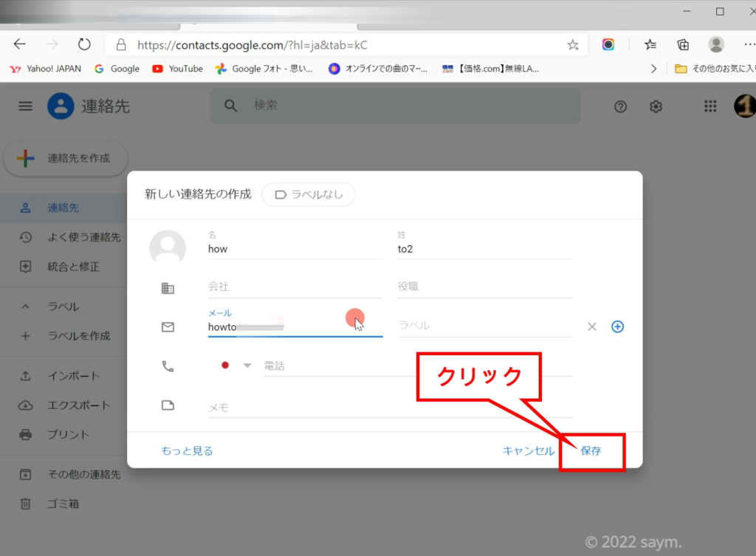Open the phone country flag dropdown
The width and height of the screenshot is (756, 556).
[236, 365]
